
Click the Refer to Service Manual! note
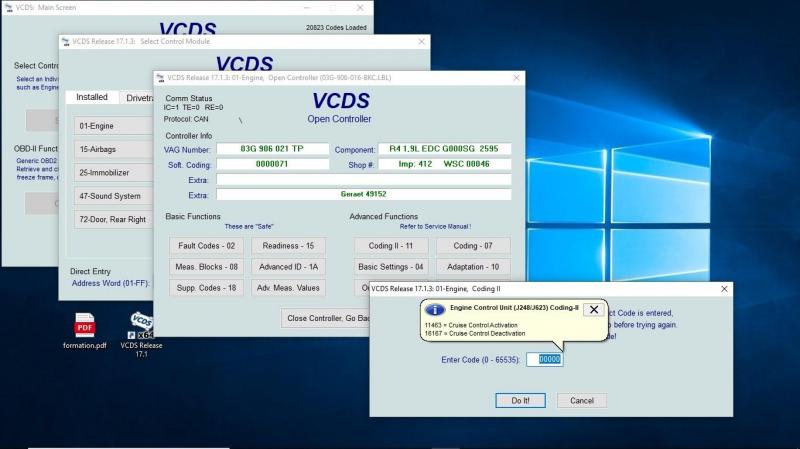pyautogui.click(x=435, y=226)
